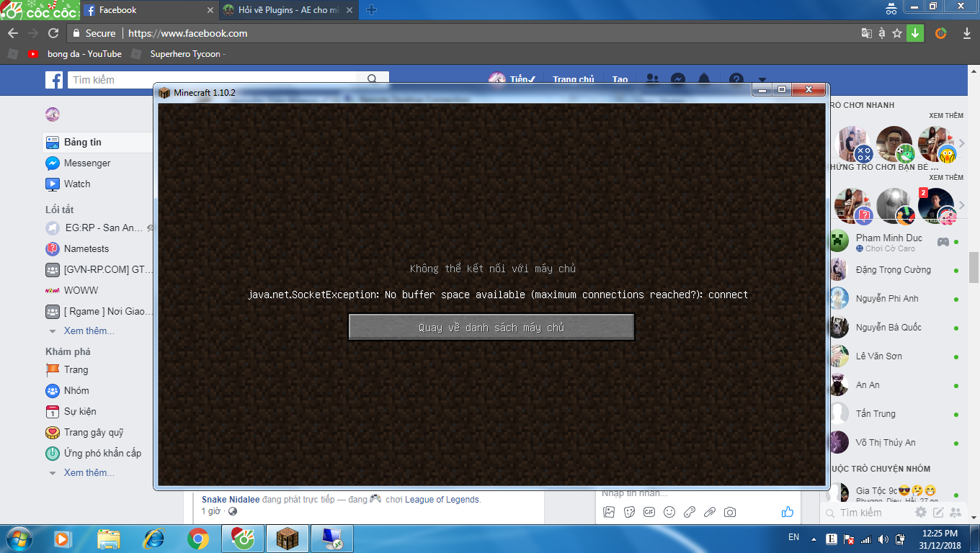
Task: Click the address bar URL
Action: point(187,33)
